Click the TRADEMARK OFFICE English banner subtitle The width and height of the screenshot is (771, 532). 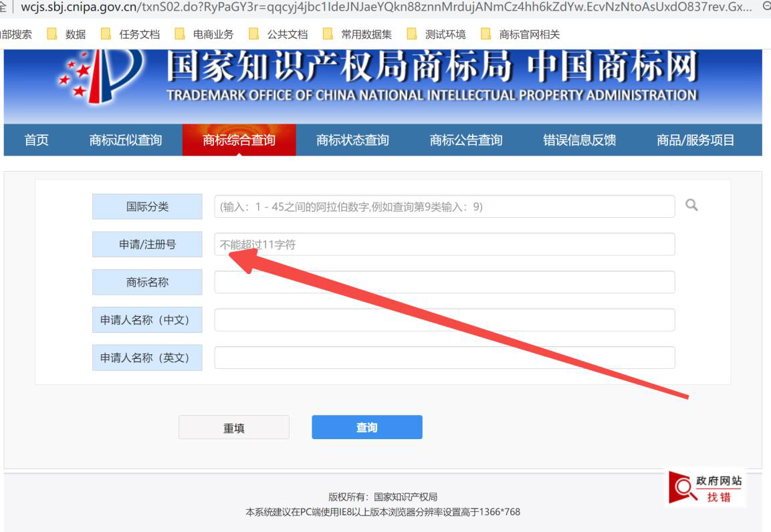click(x=432, y=96)
